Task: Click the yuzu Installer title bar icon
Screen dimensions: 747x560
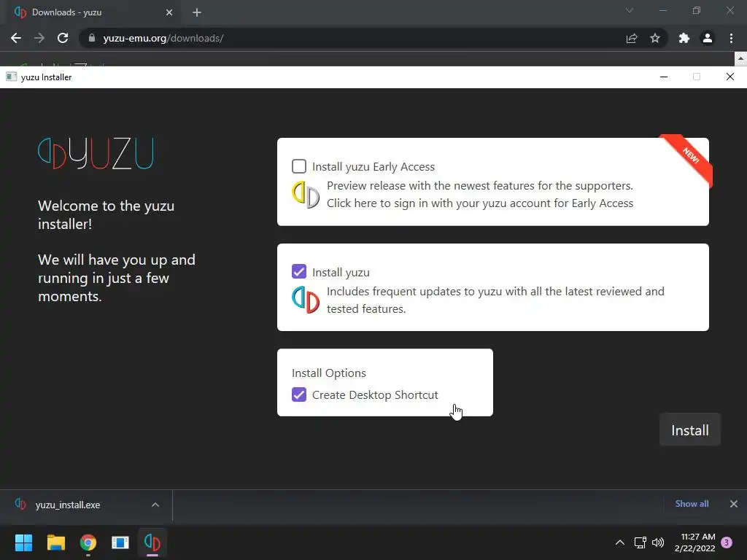Action: click(12, 77)
